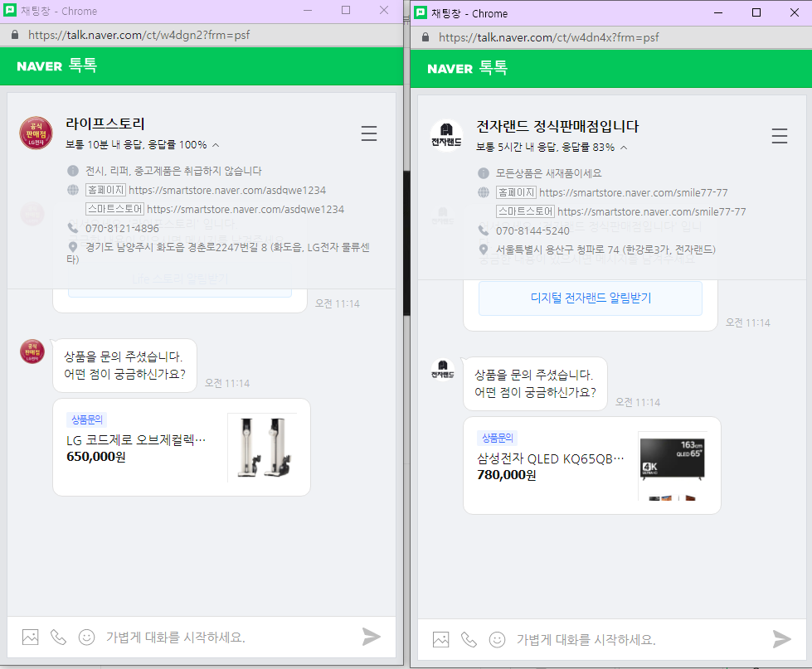Click URL in right window address bar

point(549,37)
